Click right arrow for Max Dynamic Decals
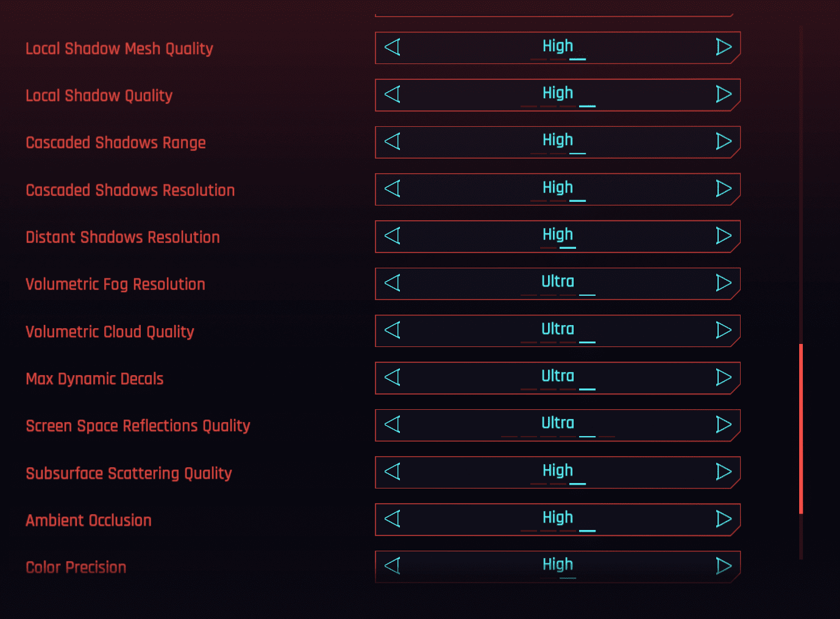840x619 pixels. coord(724,377)
